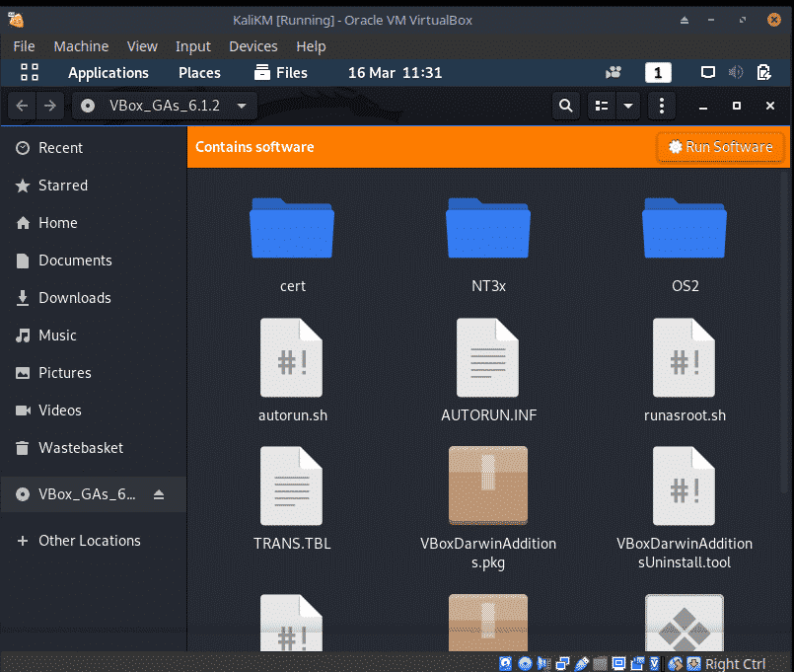Select the autorun.sh script file

(x=292, y=367)
